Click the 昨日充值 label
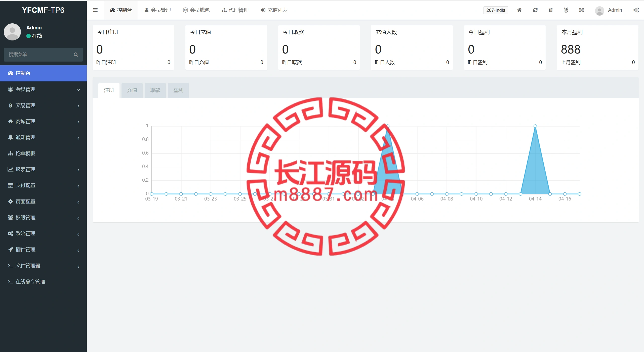Image resolution: width=644 pixels, height=352 pixels. (199, 62)
